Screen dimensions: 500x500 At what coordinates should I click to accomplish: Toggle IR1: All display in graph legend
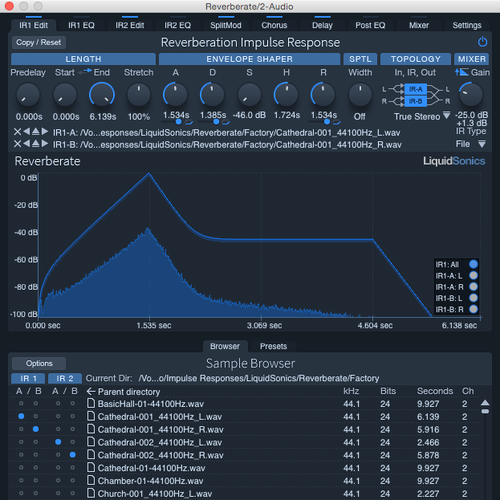(x=473, y=264)
